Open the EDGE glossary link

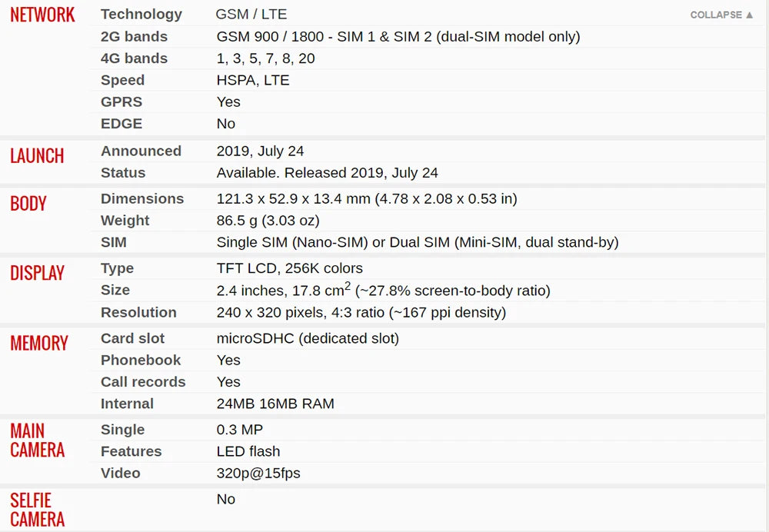(122, 124)
